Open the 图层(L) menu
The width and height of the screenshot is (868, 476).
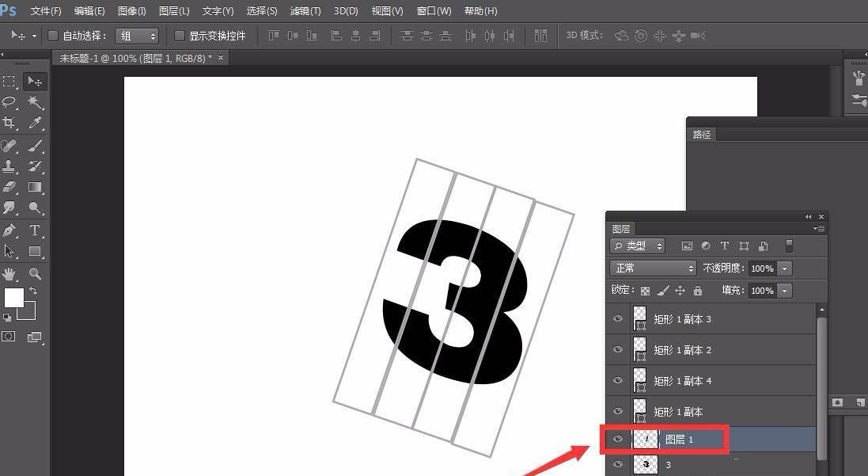pos(174,11)
